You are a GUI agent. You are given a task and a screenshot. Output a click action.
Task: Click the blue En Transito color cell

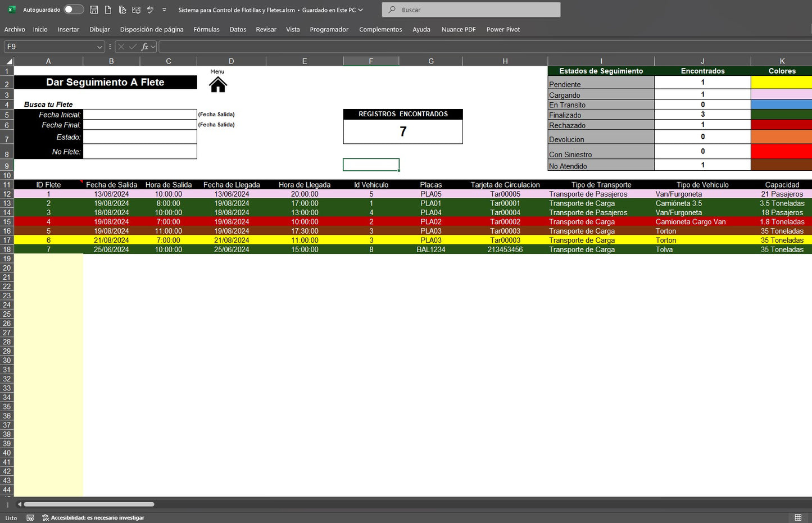click(781, 104)
